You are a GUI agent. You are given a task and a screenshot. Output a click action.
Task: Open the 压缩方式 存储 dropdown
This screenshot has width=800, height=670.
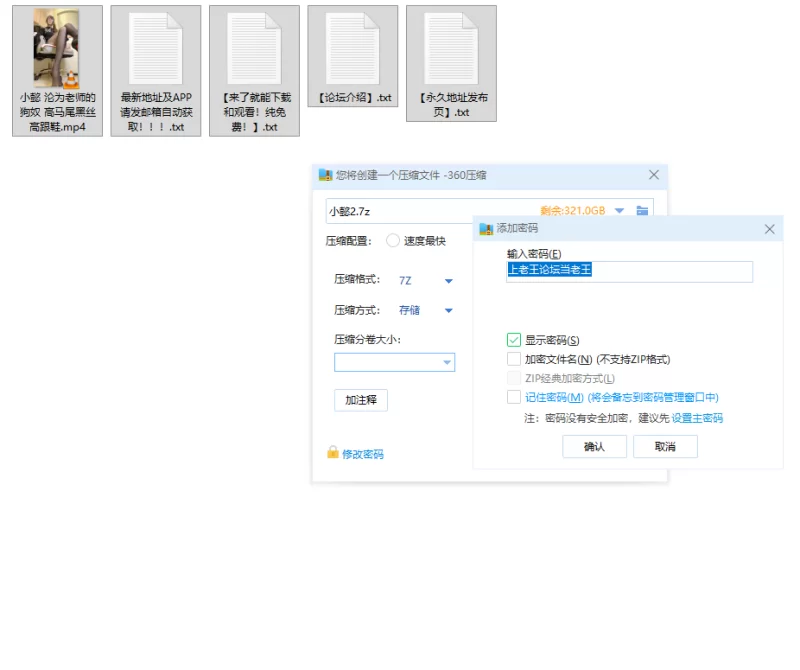click(x=426, y=310)
